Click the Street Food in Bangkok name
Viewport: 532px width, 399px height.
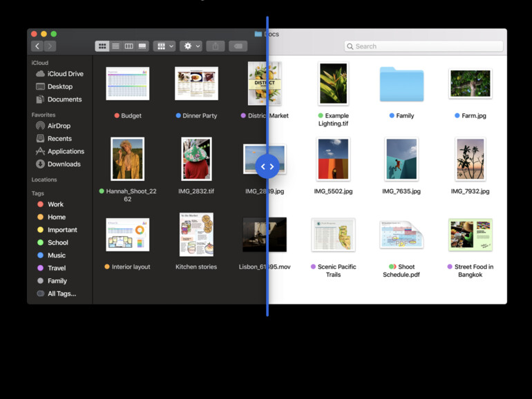point(474,271)
